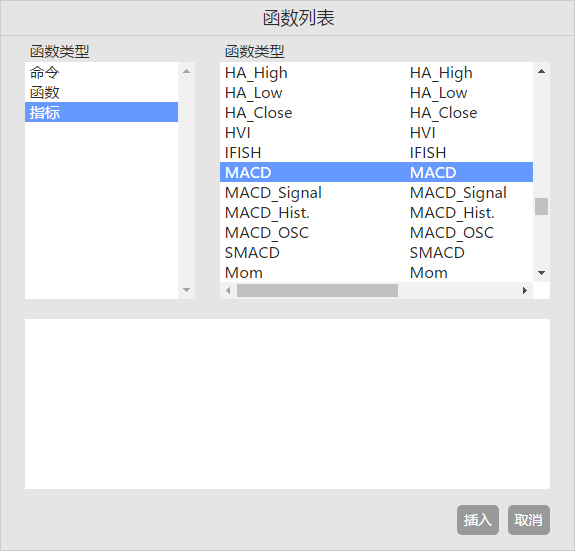Select the 命令 category
This screenshot has width=575, height=551.
tap(101, 72)
